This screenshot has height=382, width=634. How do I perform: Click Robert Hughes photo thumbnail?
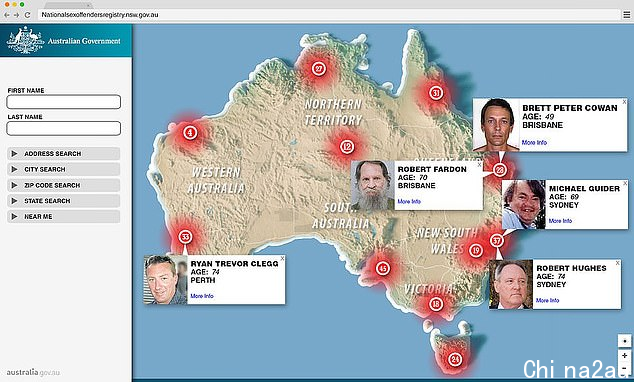511,285
